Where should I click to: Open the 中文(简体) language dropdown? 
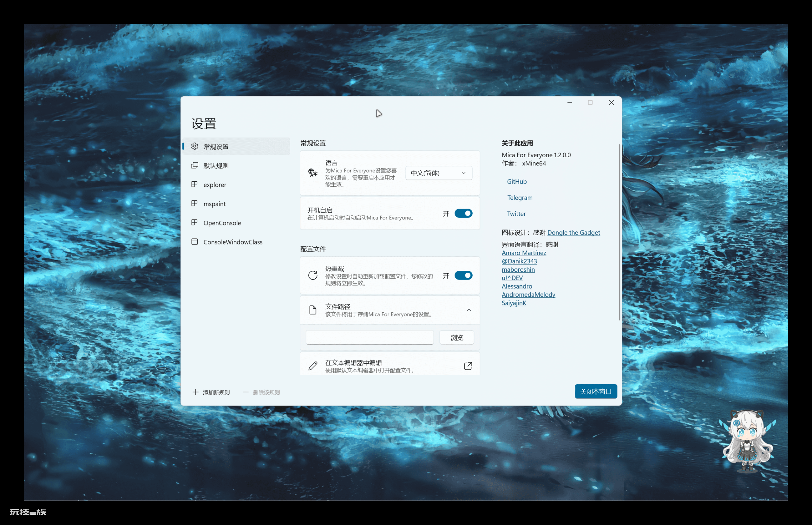coord(439,173)
